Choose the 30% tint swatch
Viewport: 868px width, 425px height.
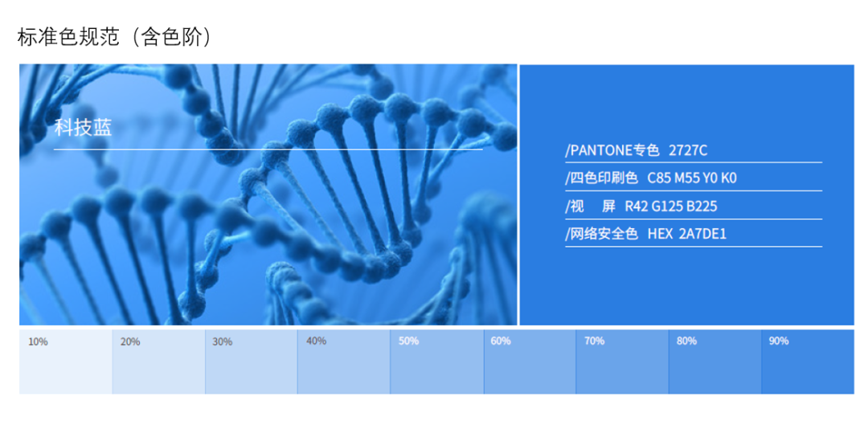251,362
